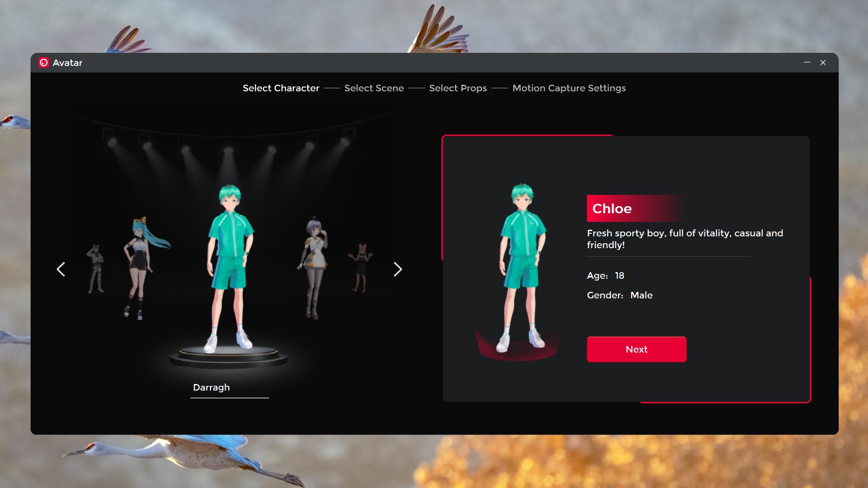Click the Select Character step label
Image resolution: width=868 pixels, height=488 pixels.
click(281, 88)
